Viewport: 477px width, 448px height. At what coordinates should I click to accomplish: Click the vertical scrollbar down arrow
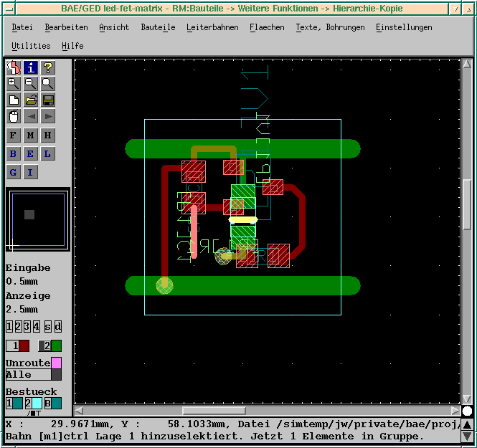coord(467,399)
